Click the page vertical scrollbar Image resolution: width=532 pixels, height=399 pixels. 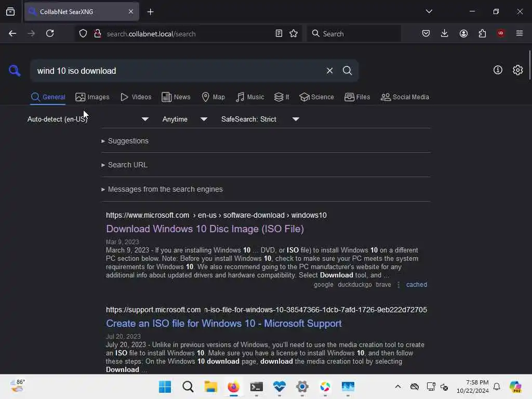point(529,64)
